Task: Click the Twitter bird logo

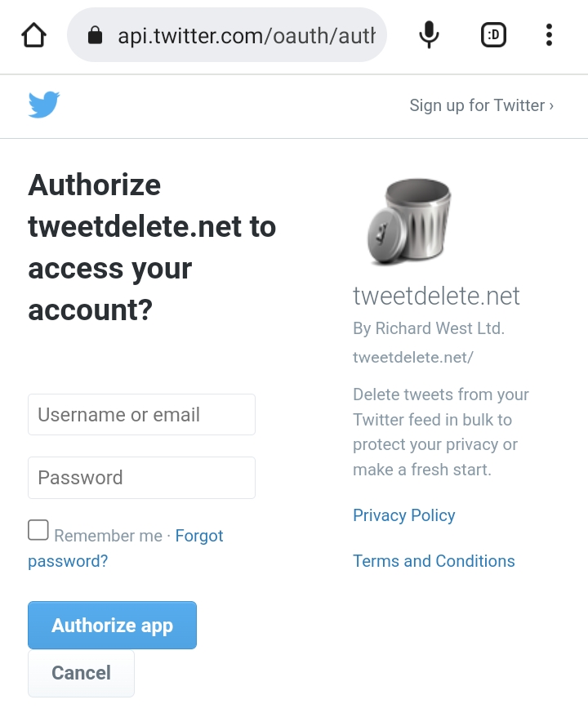Action: click(44, 105)
